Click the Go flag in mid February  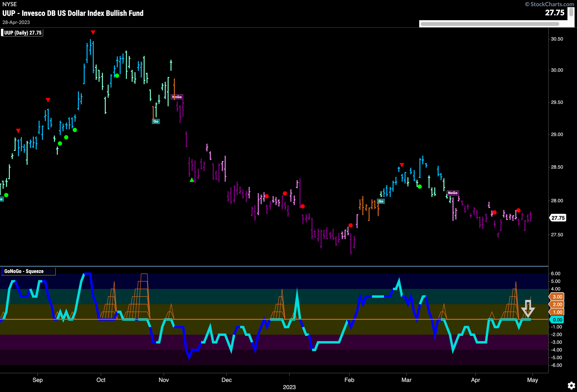pyautogui.click(x=381, y=201)
